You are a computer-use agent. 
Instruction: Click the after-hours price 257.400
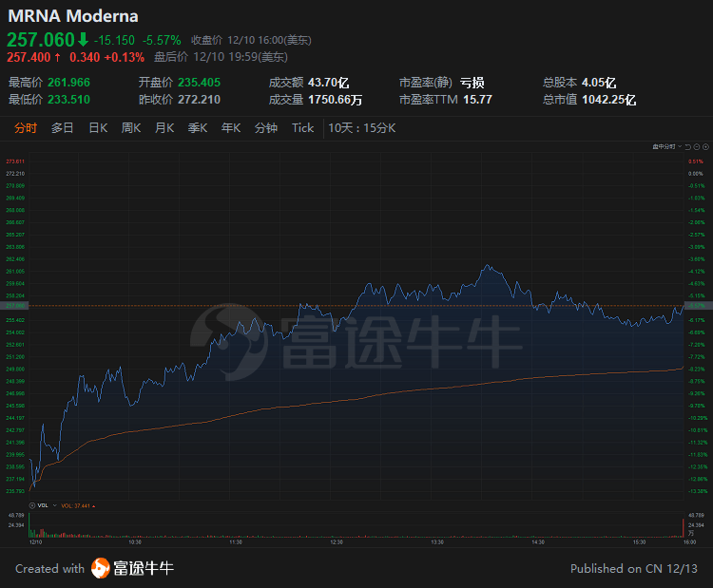pos(29,57)
